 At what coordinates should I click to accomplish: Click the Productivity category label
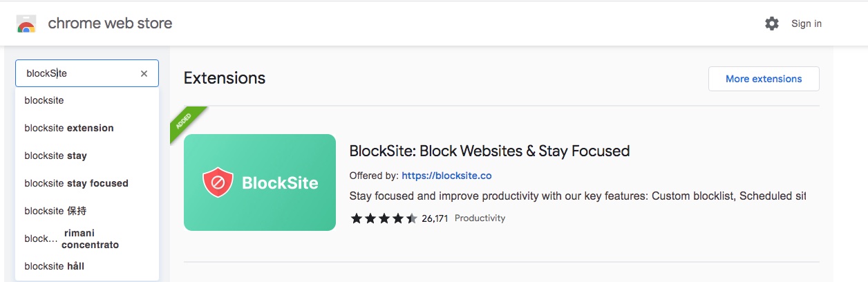[x=480, y=218]
